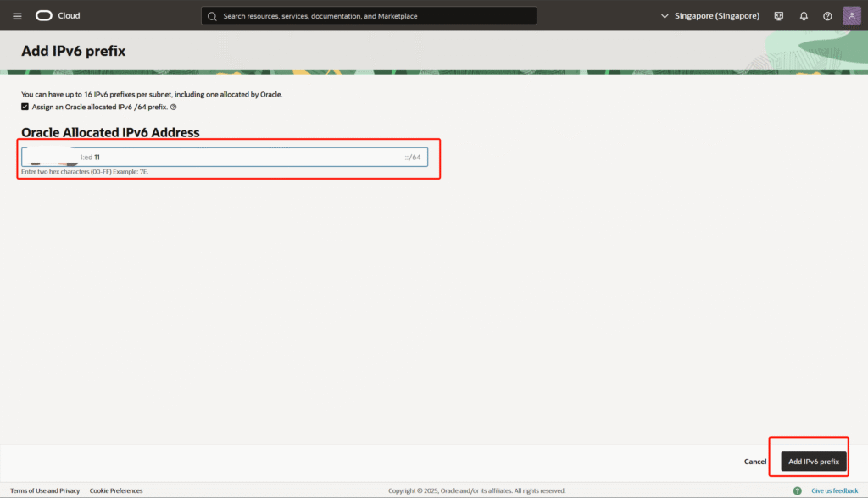Uncheck the Oracle allocated IPv6 /64 checkbox

pyautogui.click(x=25, y=108)
